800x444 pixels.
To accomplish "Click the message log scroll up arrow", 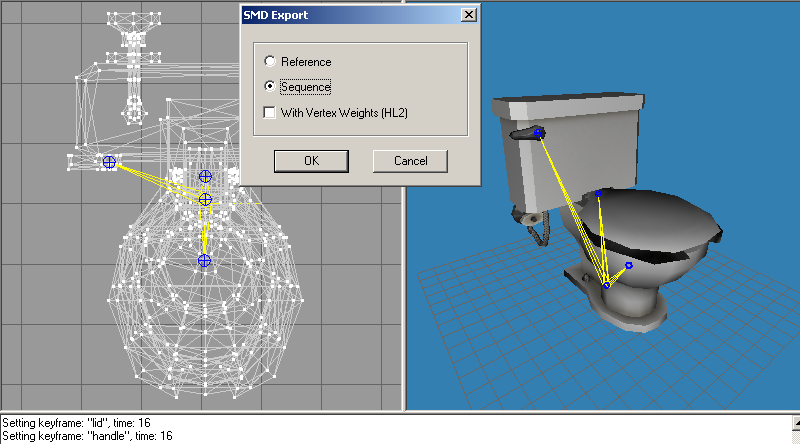I will [796, 422].
